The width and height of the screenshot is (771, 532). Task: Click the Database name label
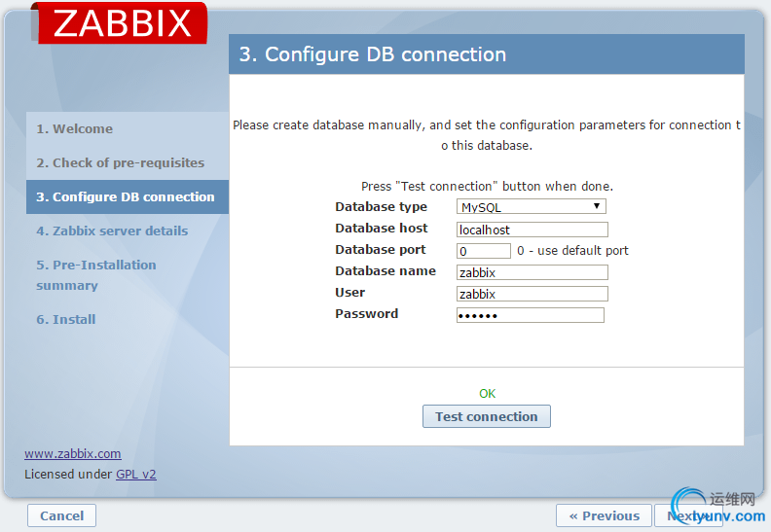point(385,270)
